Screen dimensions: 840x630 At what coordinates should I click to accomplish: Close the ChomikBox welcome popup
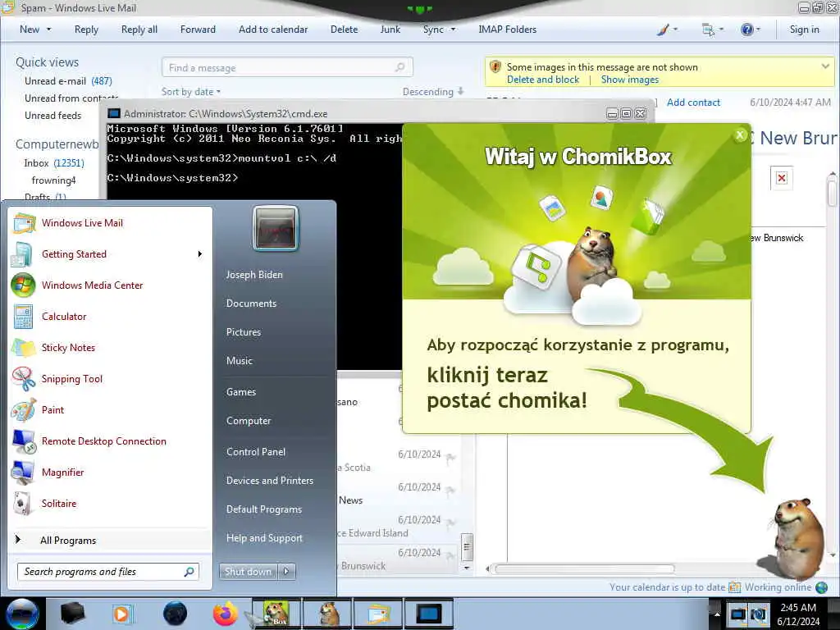point(741,135)
